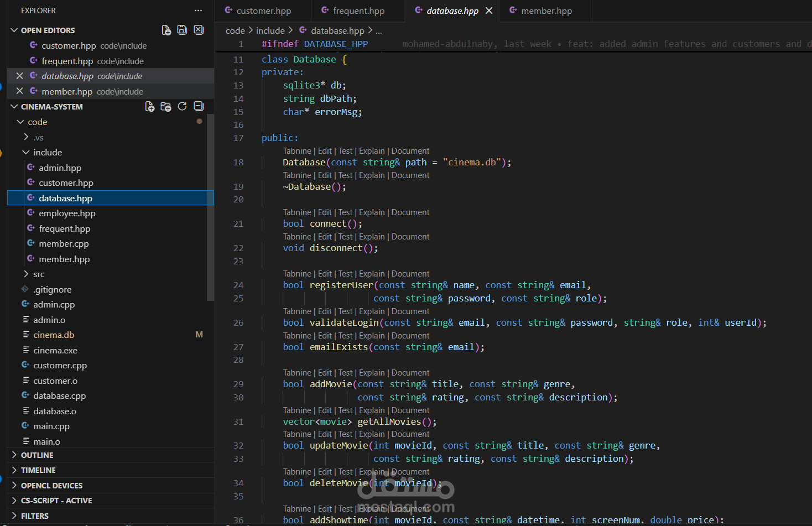Collapse the include folder
Viewport: 812px width, 526px height.
[47, 152]
